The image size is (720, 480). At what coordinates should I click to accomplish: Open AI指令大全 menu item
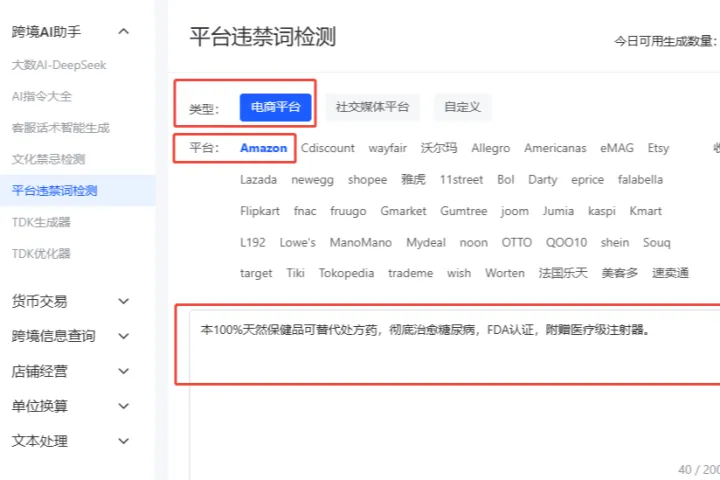(42, 96)
